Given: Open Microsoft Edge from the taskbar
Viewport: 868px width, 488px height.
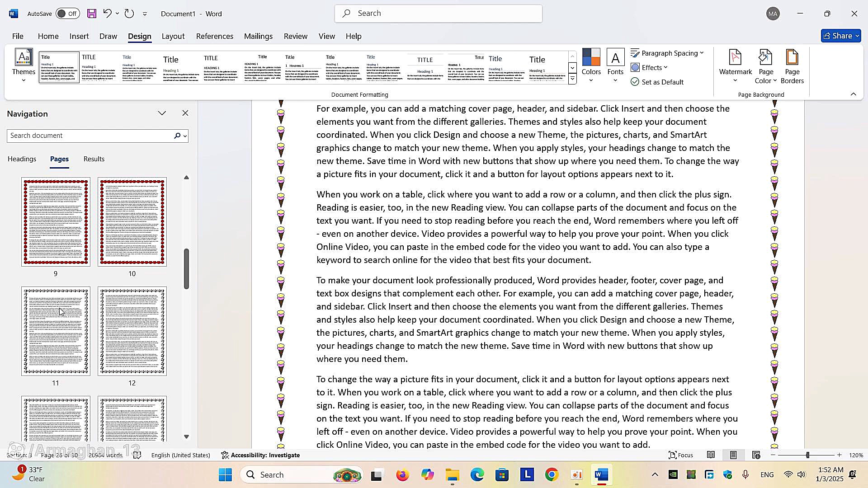Looking at the screenshot, I should pyautogui.click(x=477, y=475).
